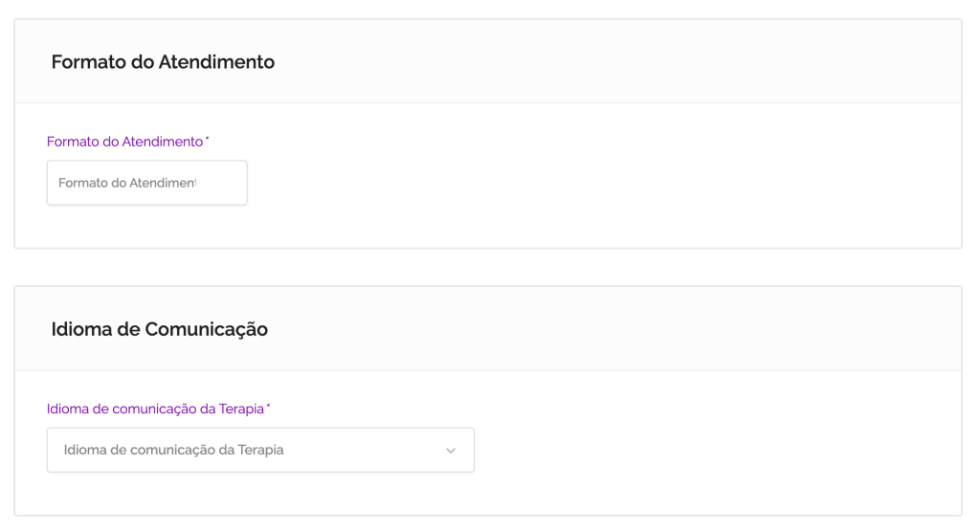Click empty space right of the Formato input
980x530 pixels.
(593, 183)
